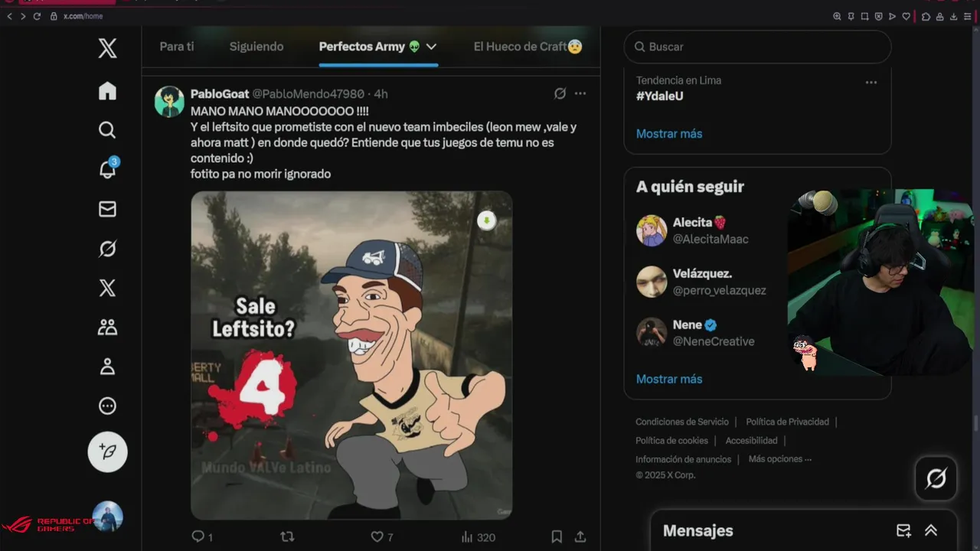Screen dimensions: 980x551
Task: Open Grok icon in left sidebar
Action: [107, 249]
